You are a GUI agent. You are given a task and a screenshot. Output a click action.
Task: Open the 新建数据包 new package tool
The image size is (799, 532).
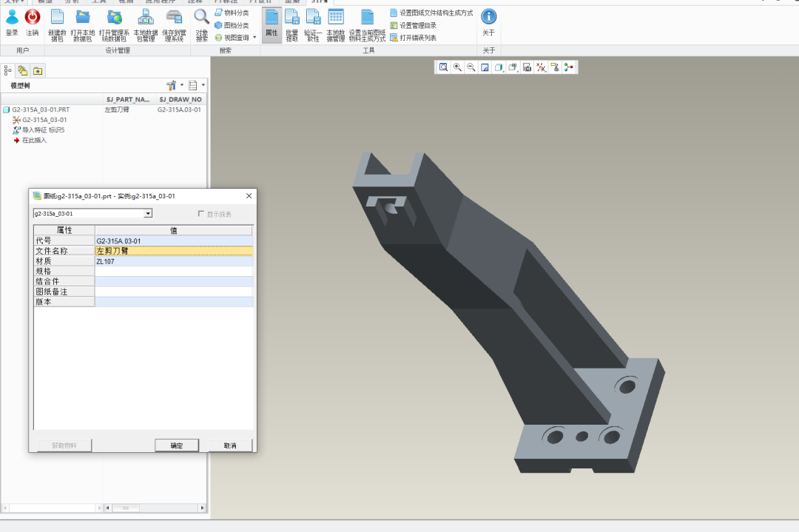click(57, 18)
